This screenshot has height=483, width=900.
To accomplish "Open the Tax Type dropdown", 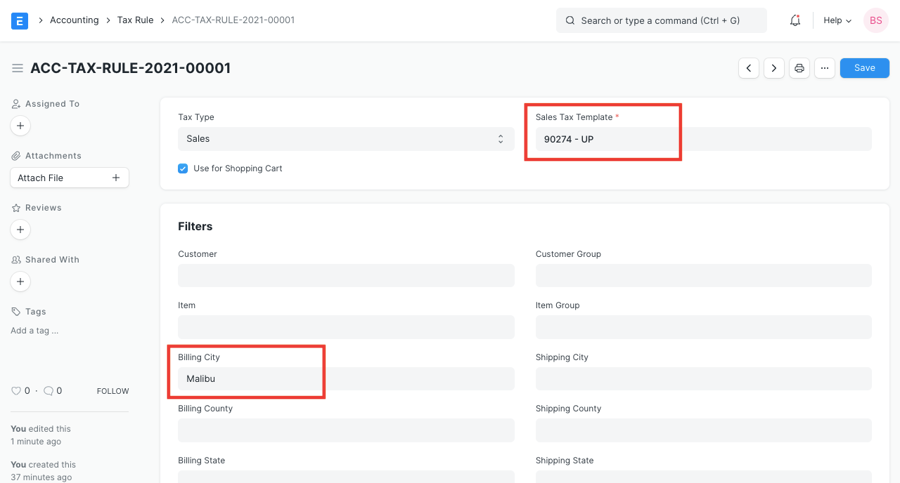I will pyautogui.click(x=345, y=139).
